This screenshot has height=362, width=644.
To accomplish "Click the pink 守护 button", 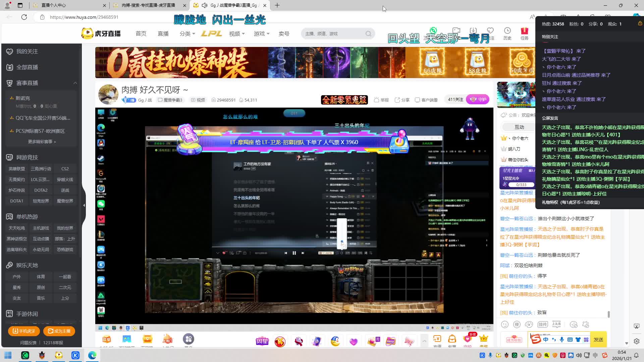I will pyautogui.click(x=478, y=100).
